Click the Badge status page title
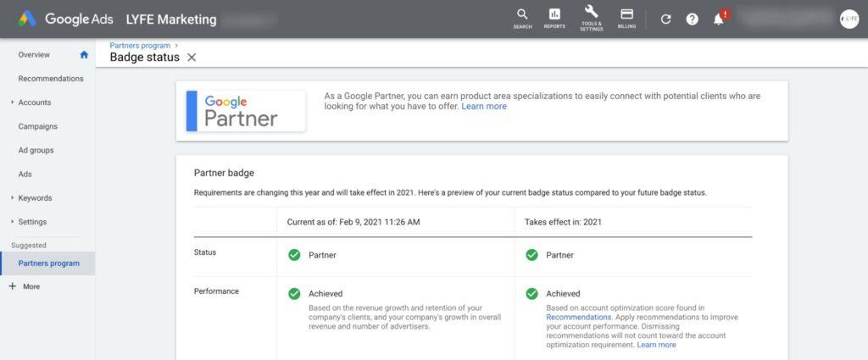 coord(144,57)
